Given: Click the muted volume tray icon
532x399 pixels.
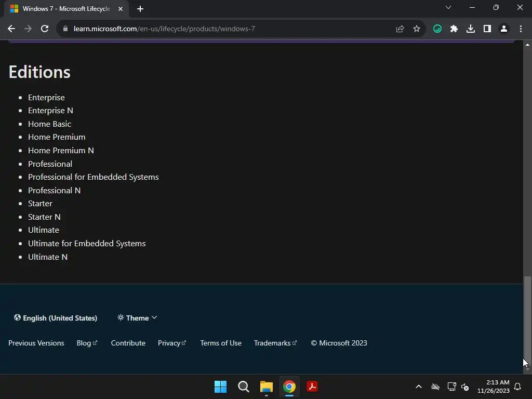Looking at the screenshot, I should click(x=465, y=387).
